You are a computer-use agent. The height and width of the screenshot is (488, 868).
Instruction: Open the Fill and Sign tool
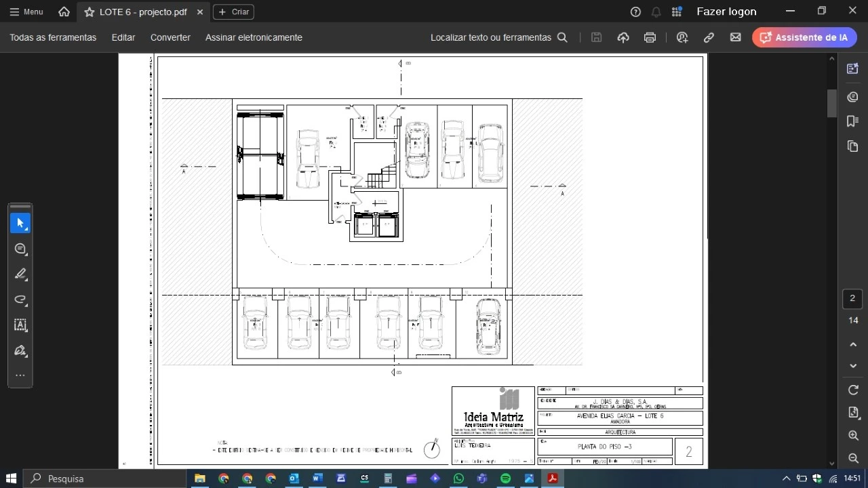(x=20, y=350)
